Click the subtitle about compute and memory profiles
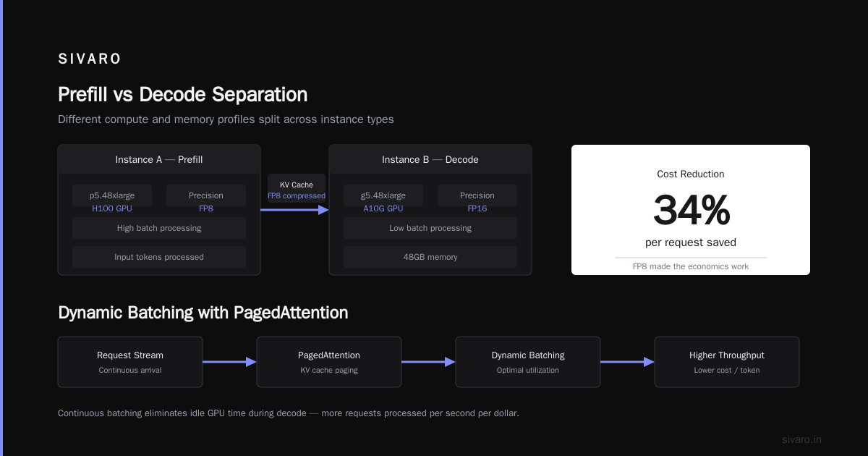 click(x=226, y=119)
